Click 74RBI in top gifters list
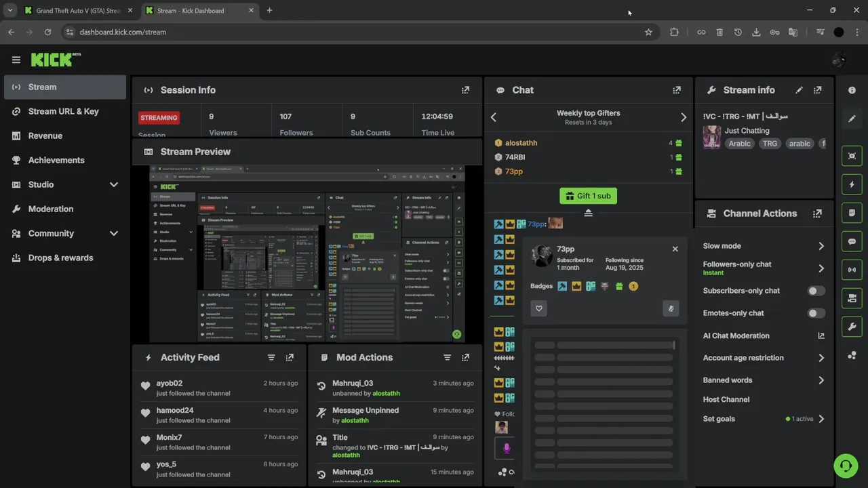This screenshot has width=868, height=488. click(x=515, y=157)
